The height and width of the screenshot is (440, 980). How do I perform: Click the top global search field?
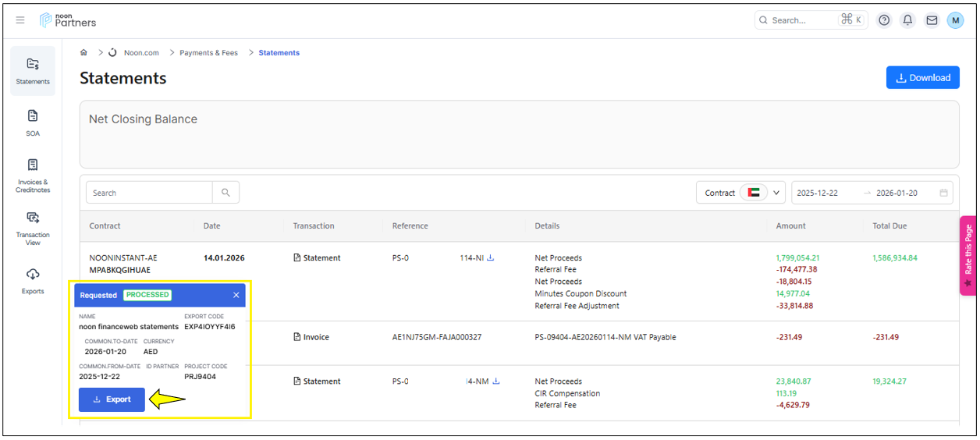point(804,20)
